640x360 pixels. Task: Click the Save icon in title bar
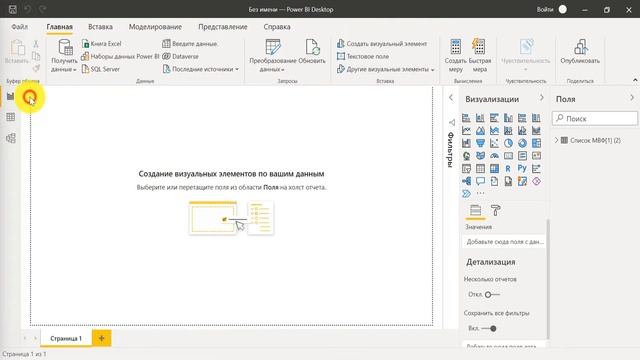tap(13, 9)
